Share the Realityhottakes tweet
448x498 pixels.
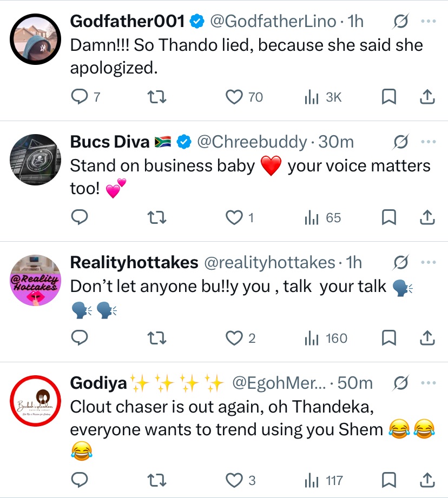pos(427,338)
